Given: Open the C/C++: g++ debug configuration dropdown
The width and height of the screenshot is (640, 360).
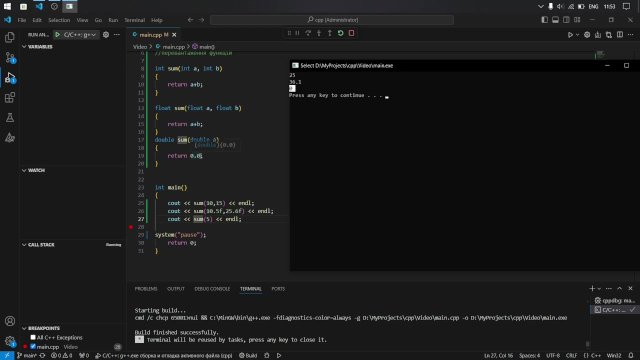Looking at the screenshot, I should 80,35.
